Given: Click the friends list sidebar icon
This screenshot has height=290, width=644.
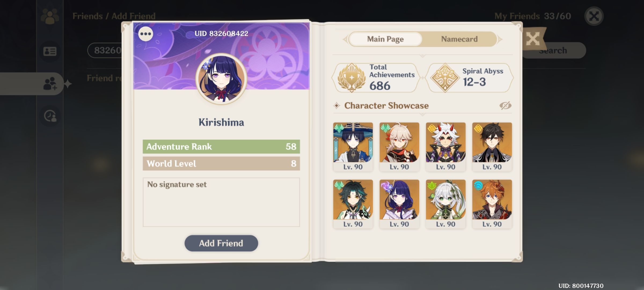Looking at the screenshot, I should point(50,16).
